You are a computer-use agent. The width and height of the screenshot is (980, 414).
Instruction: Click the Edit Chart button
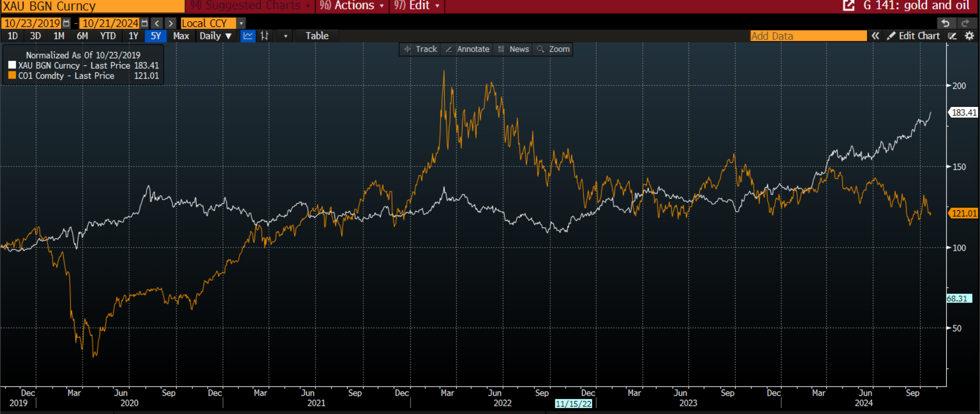914,36
